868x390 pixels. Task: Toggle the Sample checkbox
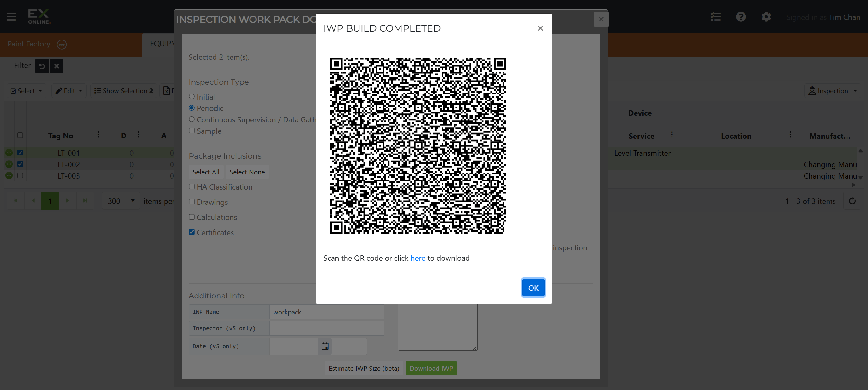click(191, 131)
